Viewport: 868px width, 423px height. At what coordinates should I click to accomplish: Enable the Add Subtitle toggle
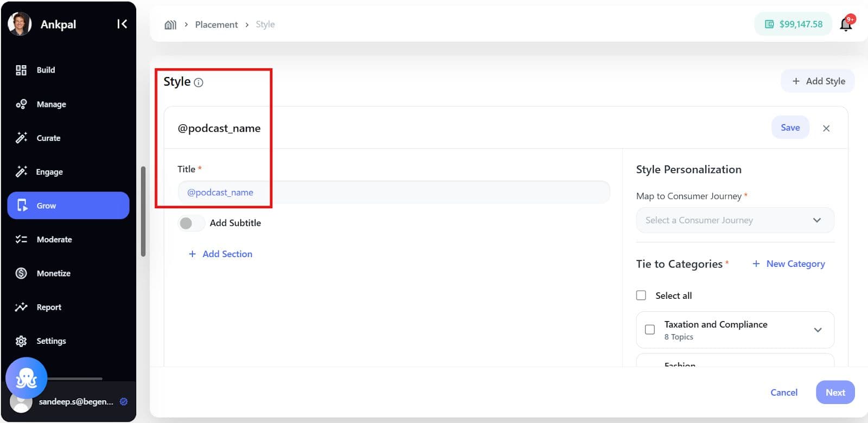(x=190, y=223)
